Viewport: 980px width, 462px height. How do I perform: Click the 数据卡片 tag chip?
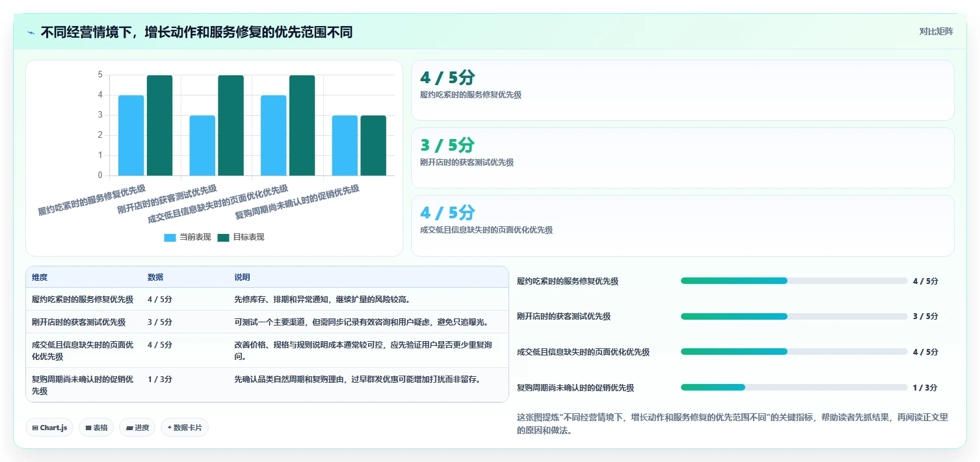(185, 428)
